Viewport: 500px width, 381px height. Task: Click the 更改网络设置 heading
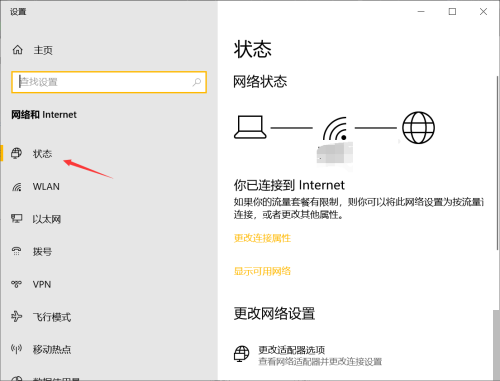coord(274,314)
